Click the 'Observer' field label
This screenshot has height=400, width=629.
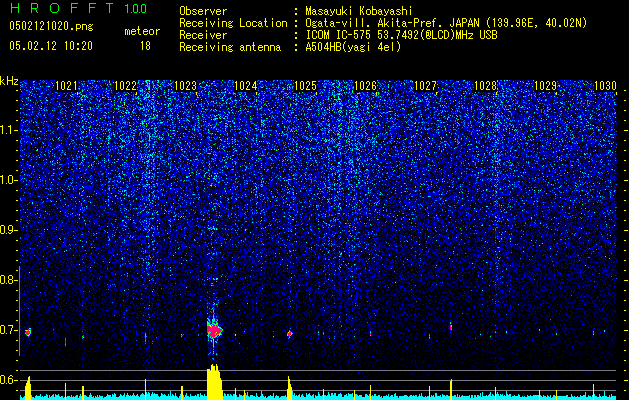[x=203, y=11]
